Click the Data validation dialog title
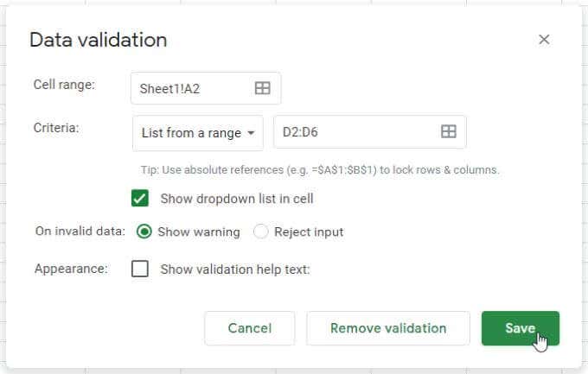This screenshot has height=374, width=588. coord(98,40)
